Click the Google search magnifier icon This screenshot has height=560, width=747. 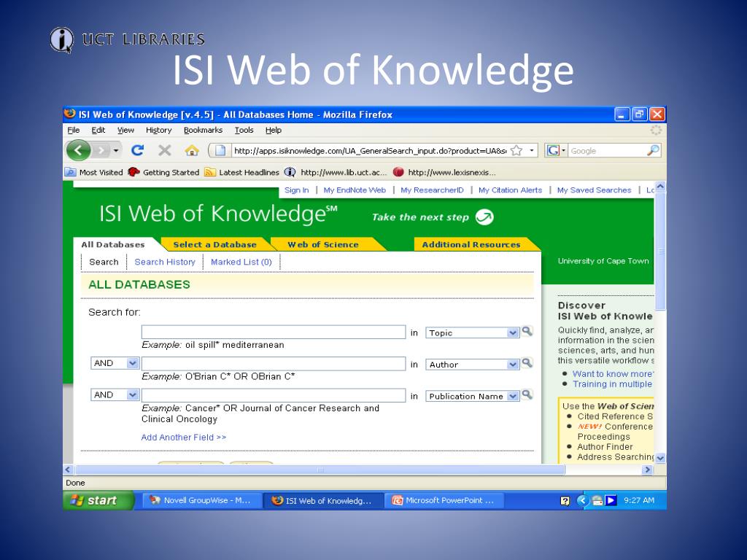click(x=653, y=150)
